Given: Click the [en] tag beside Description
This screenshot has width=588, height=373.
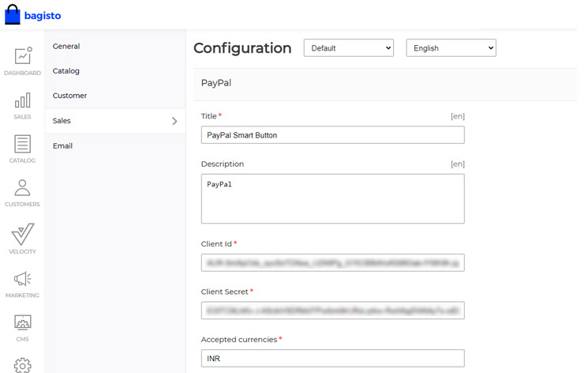Looking at the screenshot, I should coord(458,164).
